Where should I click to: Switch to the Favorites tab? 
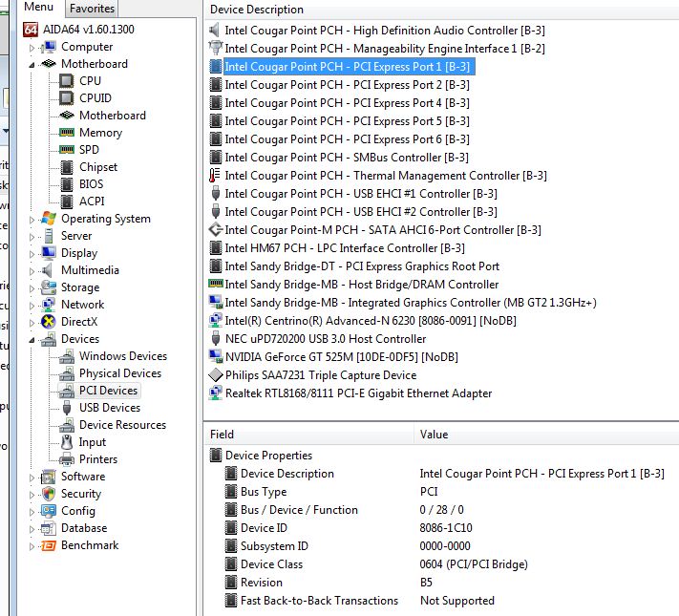(x=92, y=9)
